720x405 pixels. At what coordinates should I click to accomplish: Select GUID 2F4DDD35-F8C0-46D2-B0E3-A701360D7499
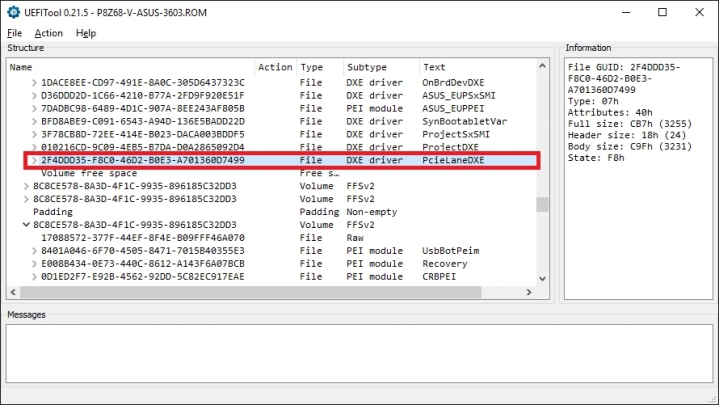[x=143, y=160]
